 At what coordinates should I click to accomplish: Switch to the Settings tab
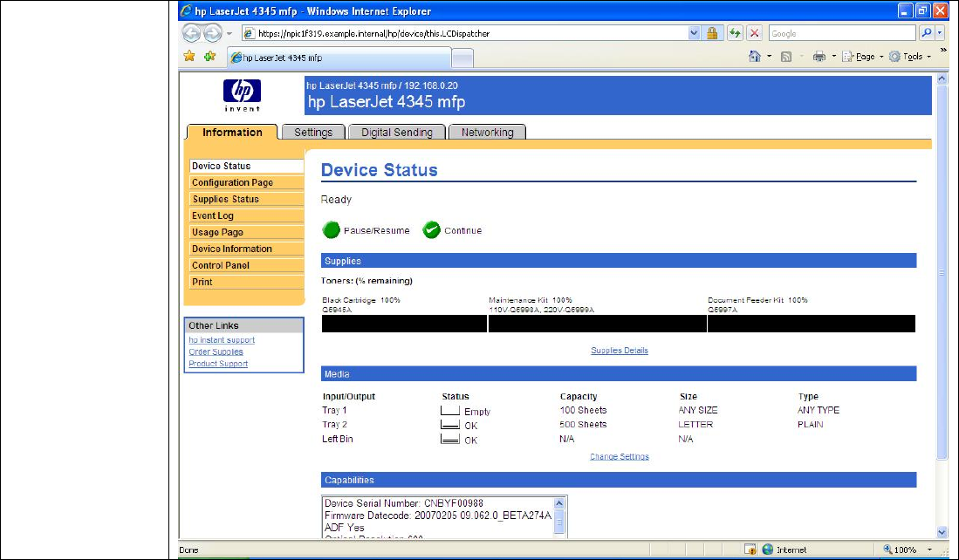point(313,132)
